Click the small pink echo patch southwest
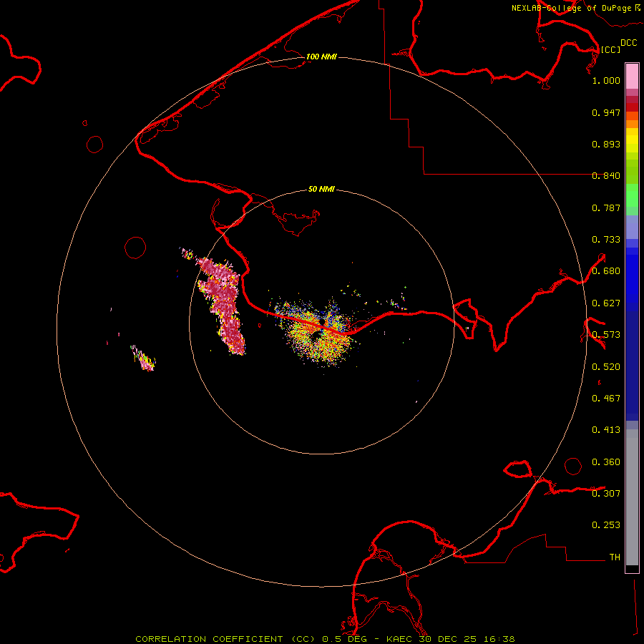The width and height of the screenshot is (644, 644). (143, 358)
